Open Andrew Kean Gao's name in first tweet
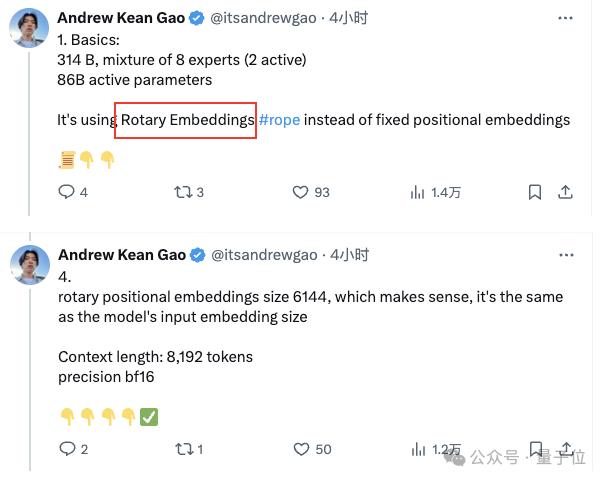The width and height of the screenshot is (605, 481). click(x=120, y=17)
